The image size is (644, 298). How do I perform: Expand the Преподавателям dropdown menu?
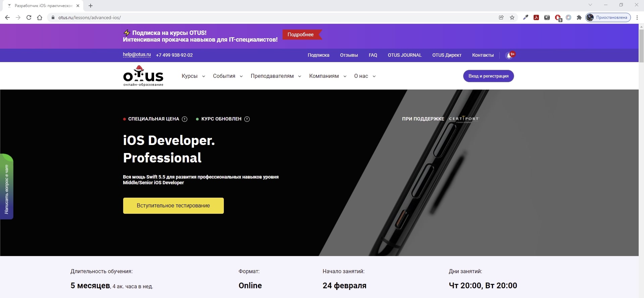point(276,76)
